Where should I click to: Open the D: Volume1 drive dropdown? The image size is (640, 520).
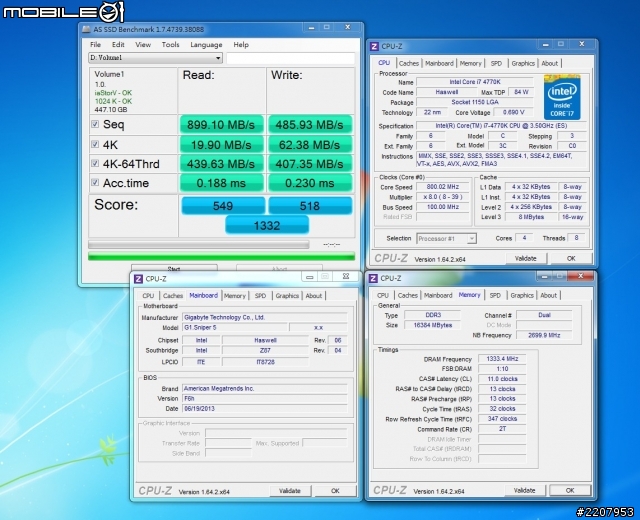pos(156,58)
